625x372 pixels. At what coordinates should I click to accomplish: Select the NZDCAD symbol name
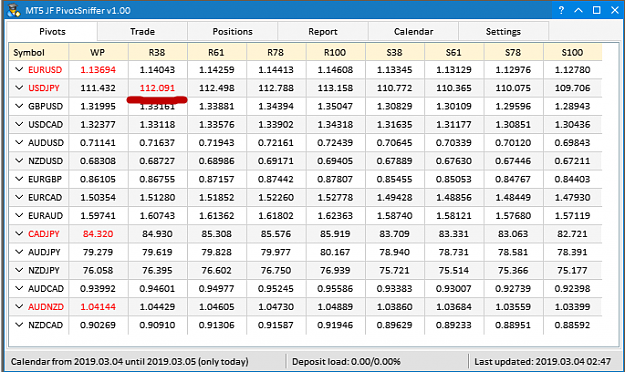click(x=45, y=325)
